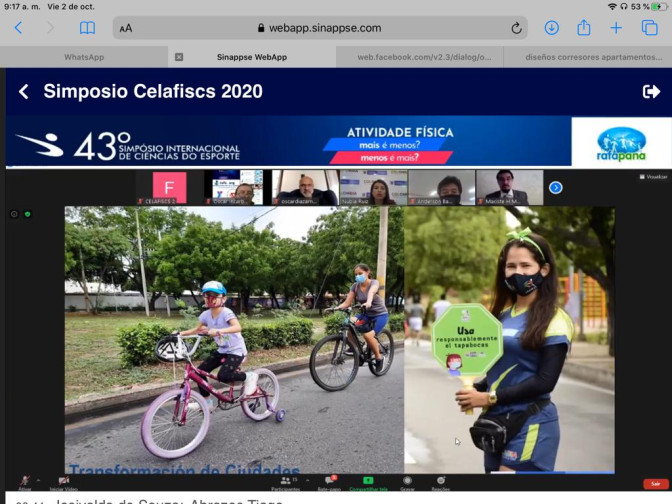This screenshot has width=672, height=504.
Task: Open the Safari bookmarks book icon
Action: click(x=88, y=28)
